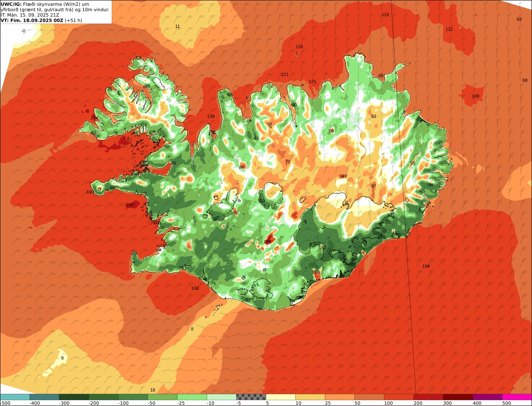Select the map value 289

pos(267,242)
